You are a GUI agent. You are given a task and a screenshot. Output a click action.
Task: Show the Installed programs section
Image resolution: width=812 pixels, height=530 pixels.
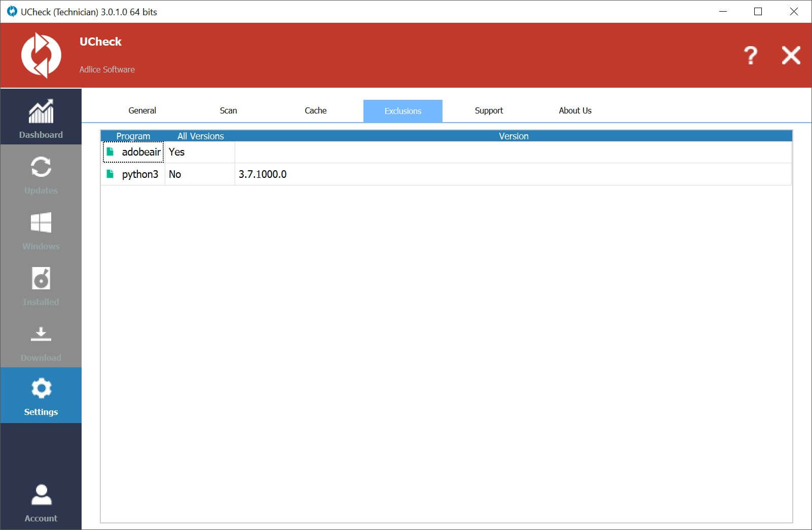click(x=41, y=285)
